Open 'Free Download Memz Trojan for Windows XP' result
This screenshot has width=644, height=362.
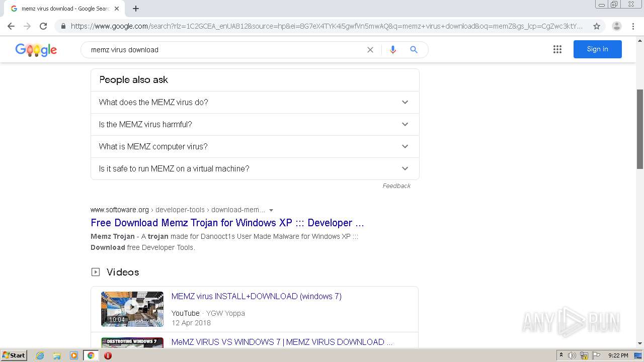227,223
